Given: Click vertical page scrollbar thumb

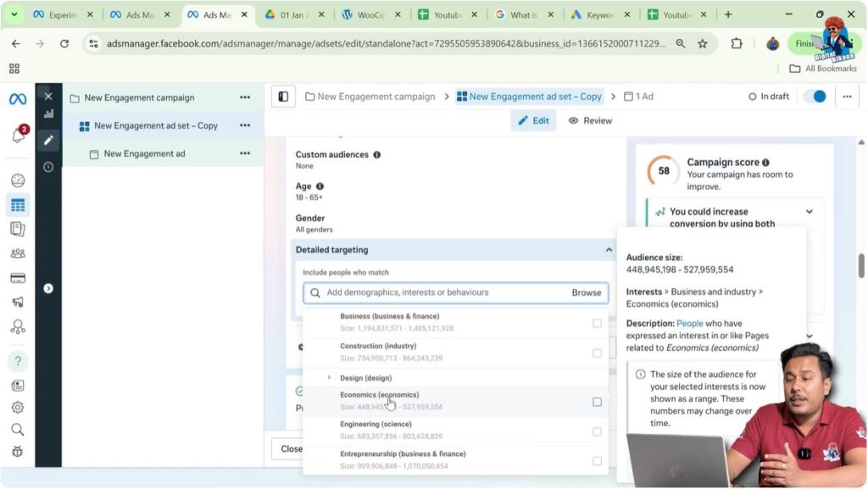Looking at the screenshot, I should coord(861,265).
